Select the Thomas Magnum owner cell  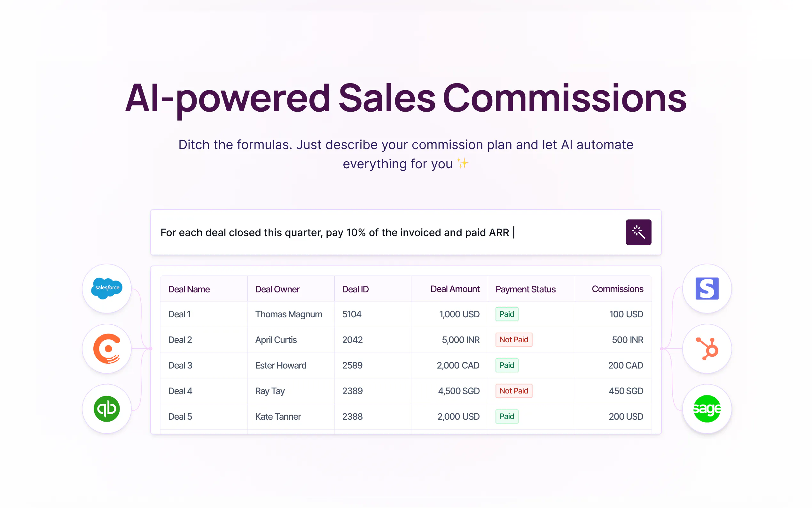[x=289, y=314]
